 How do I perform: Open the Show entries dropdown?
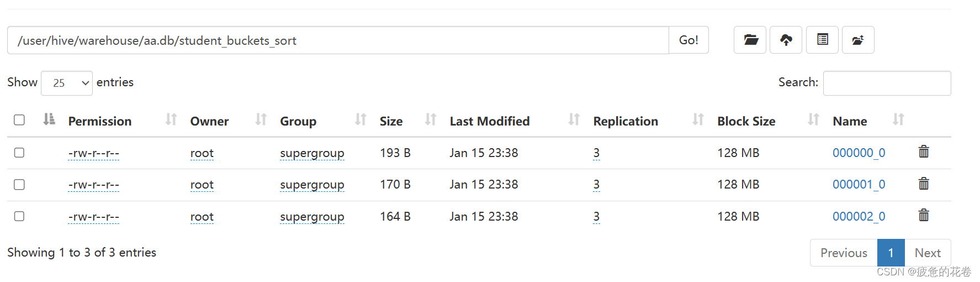click(67, 83)
